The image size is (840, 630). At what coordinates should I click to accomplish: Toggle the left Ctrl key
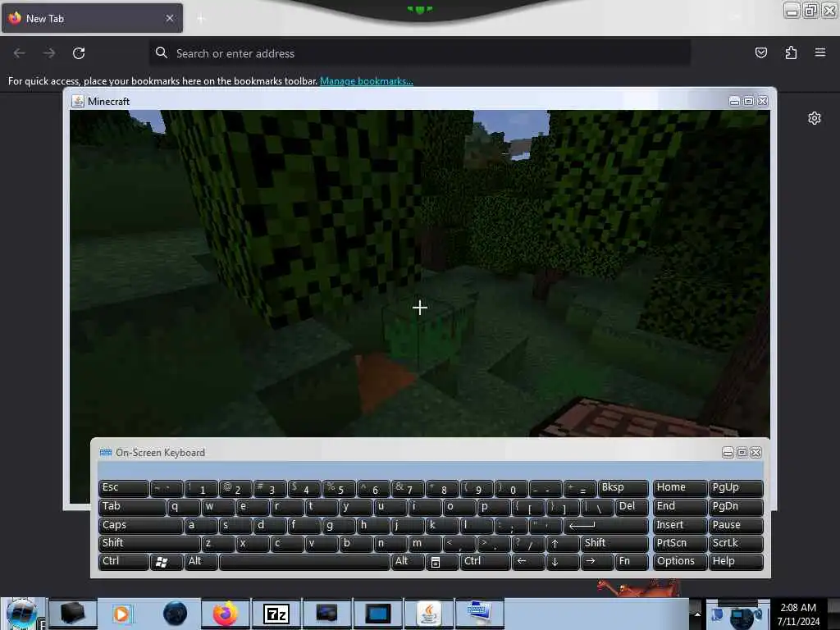coord(124,561)
